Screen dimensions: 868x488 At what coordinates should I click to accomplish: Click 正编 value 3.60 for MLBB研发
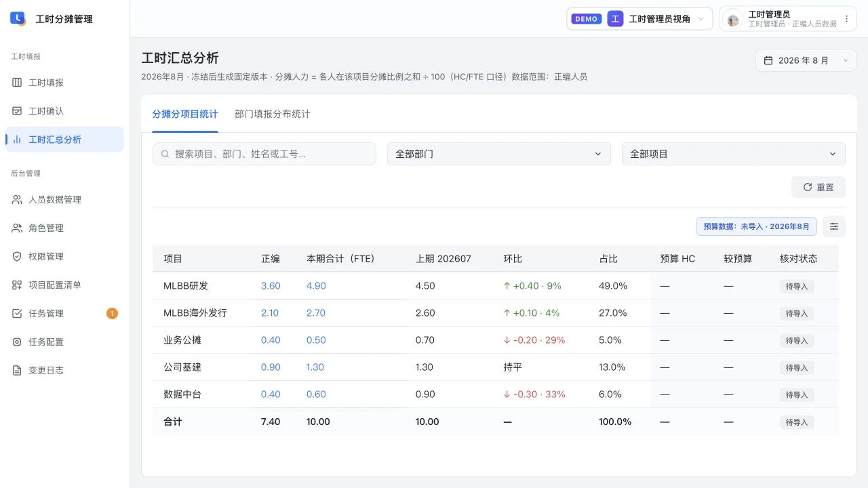(271, 286)
